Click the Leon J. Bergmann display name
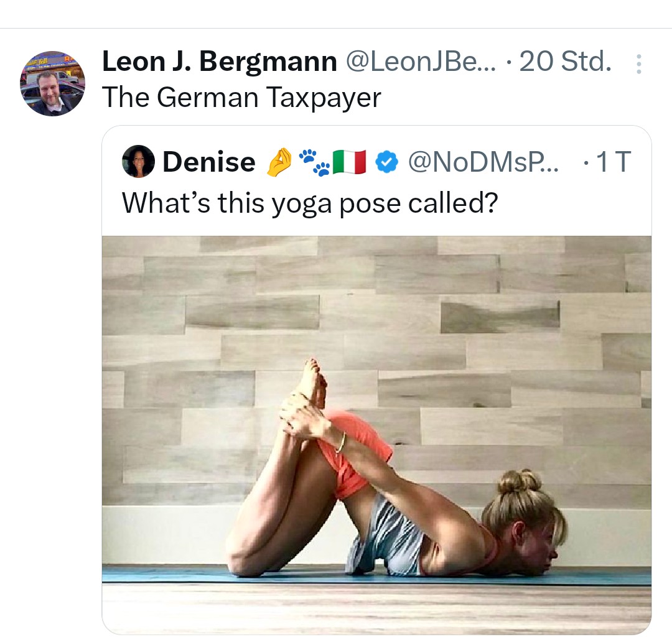The width and height of the screenshot is (672, 637). [219, 62]
